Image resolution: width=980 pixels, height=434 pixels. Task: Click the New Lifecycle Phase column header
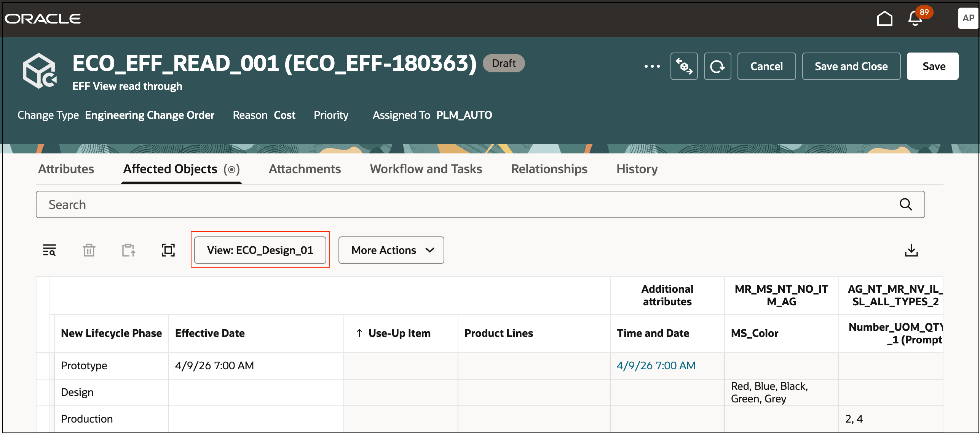[111, 333]
